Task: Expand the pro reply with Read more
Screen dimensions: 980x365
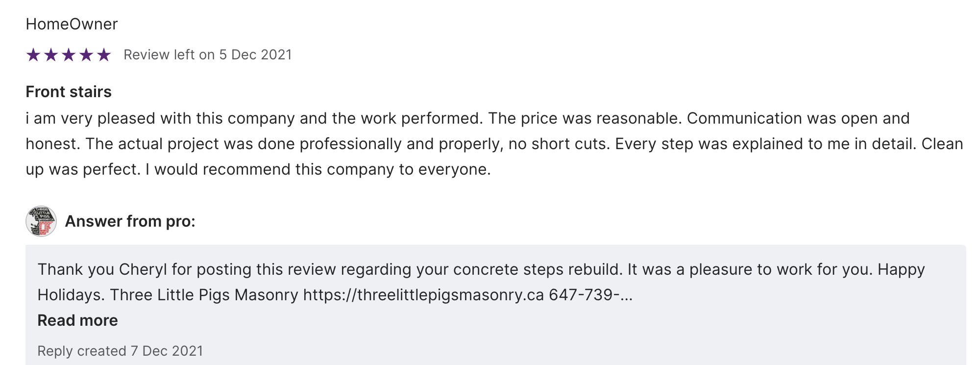Action: [x=77, y=320]
